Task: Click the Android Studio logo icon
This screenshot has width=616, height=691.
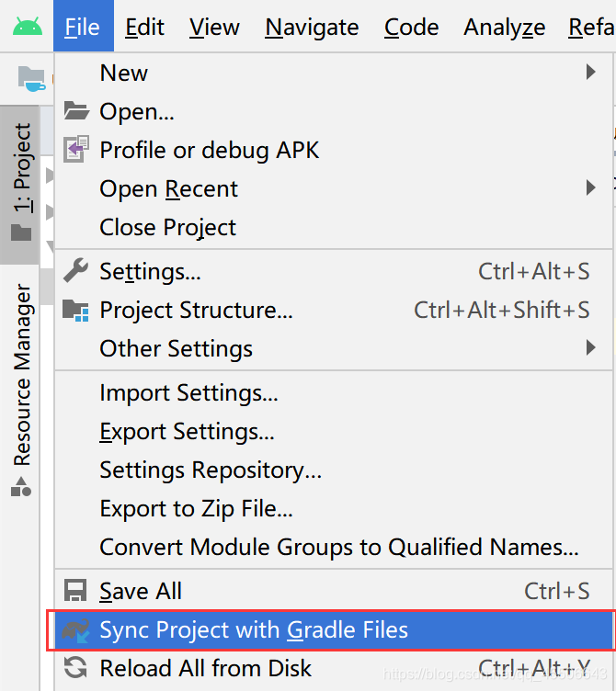Action: (x=28, y=27)
